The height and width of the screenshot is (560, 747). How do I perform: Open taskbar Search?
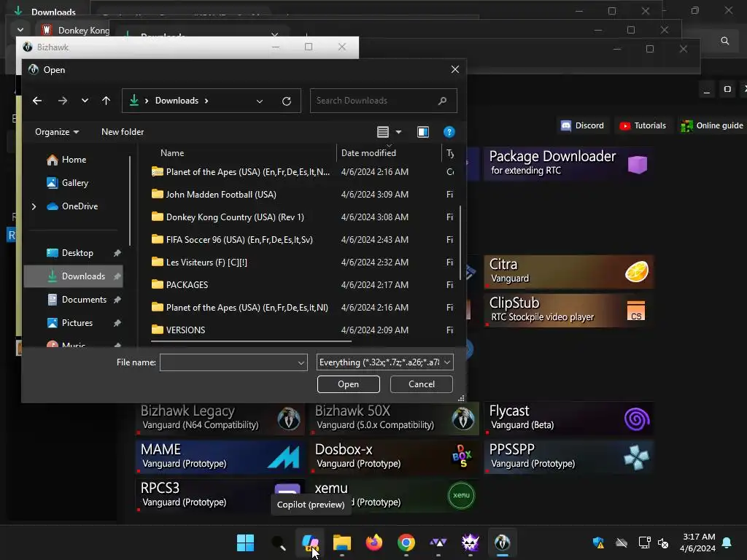click(x=278, y=542)
